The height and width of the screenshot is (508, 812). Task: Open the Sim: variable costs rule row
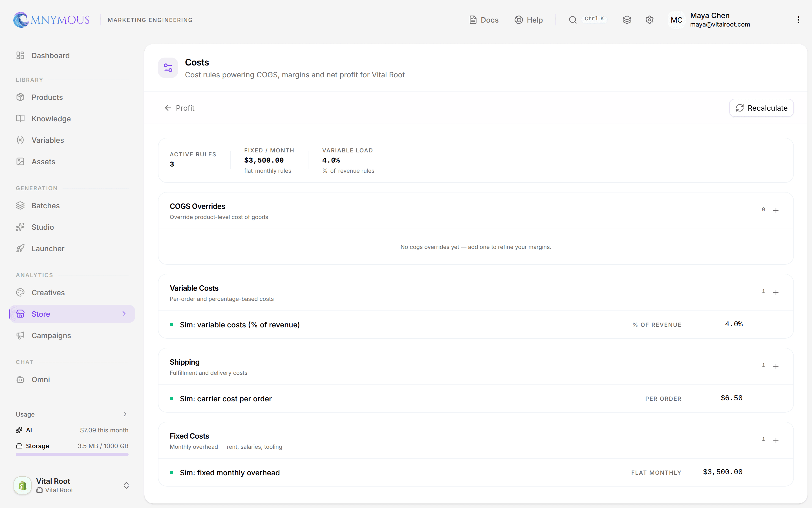pos(475,325)
